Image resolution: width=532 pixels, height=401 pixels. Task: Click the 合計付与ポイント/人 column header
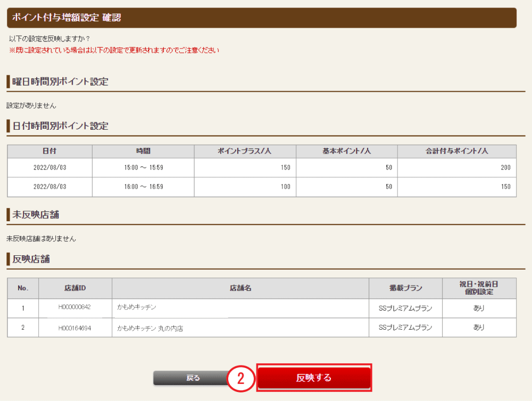coord(456,152)
